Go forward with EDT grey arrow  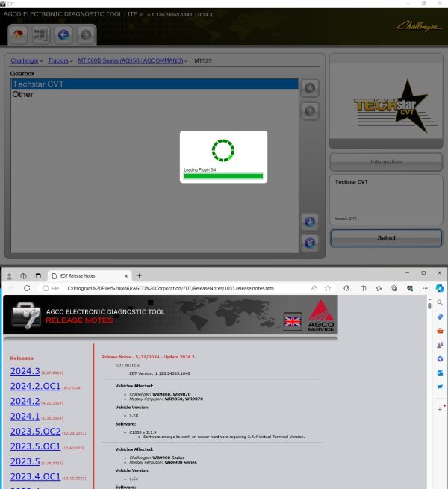click(86, 34)
